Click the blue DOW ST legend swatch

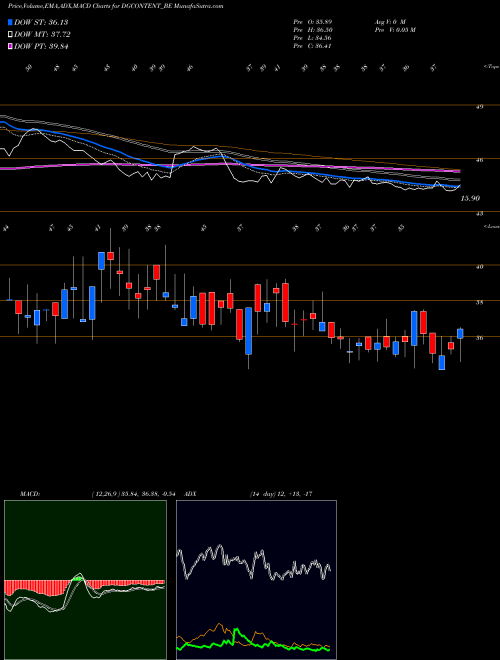[11, 22]
